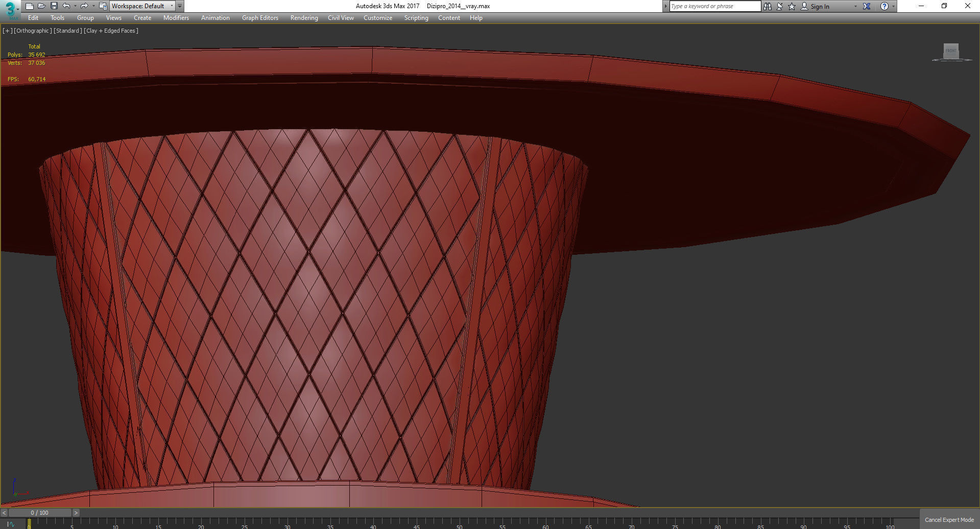Click the 0 / 100 time slider handle
This screenshot has width=980, height=529.
click(40, 513)
